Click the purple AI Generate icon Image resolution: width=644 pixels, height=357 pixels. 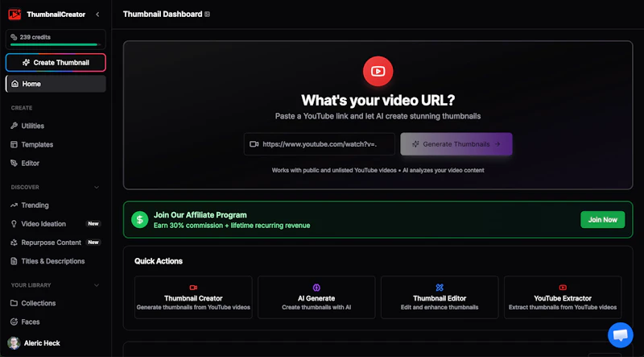tap(316, 288)
